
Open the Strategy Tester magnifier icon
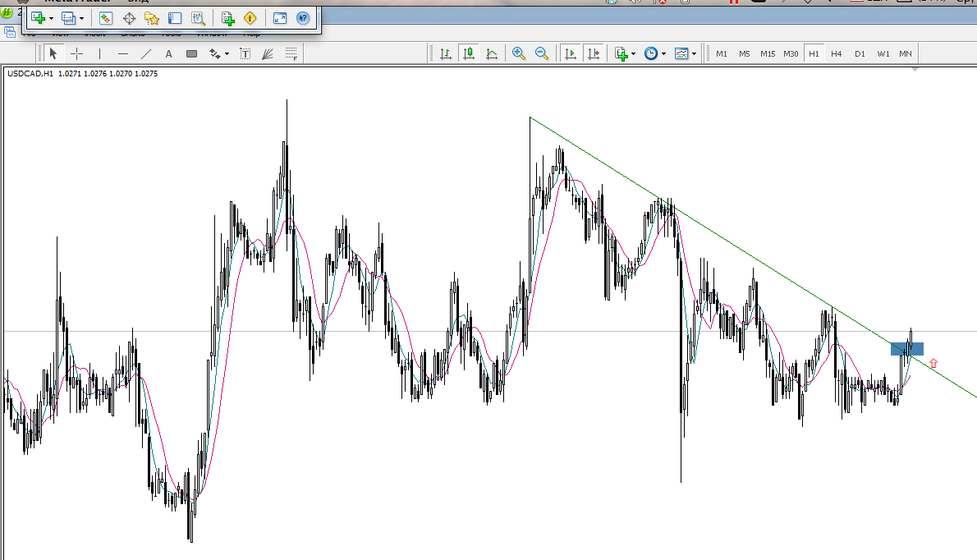point(198,18)
